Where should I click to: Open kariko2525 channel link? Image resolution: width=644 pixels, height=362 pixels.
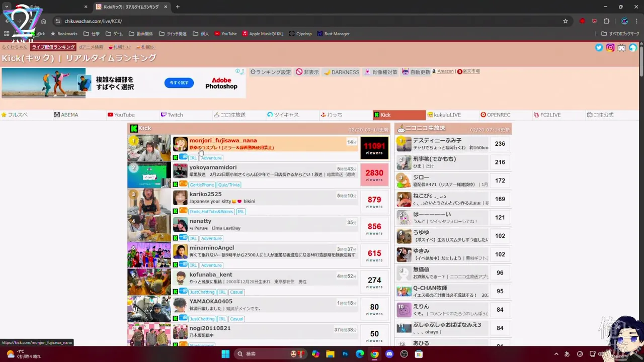coord(205,194)
